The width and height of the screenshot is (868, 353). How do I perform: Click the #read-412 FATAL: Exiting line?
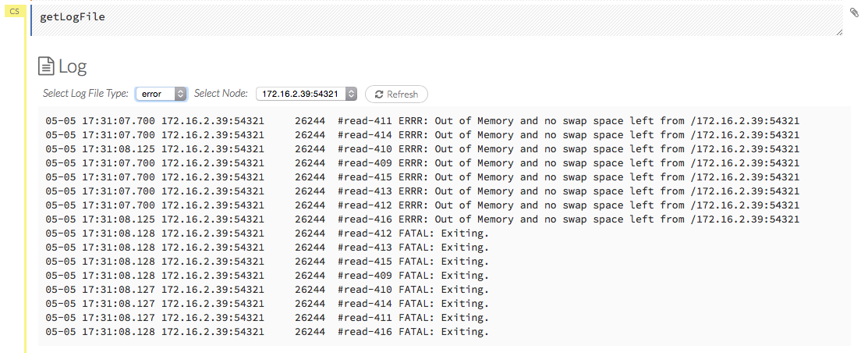pyautogui.click(x=267, y=234)
